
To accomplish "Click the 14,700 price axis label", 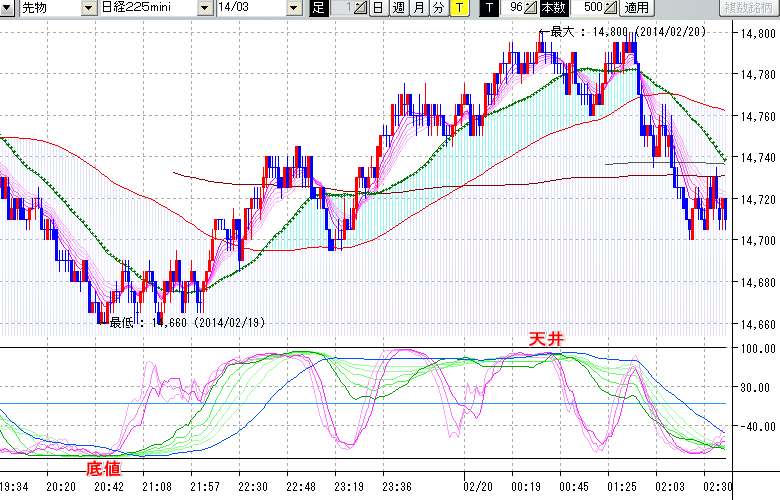I will coord(758,241).
